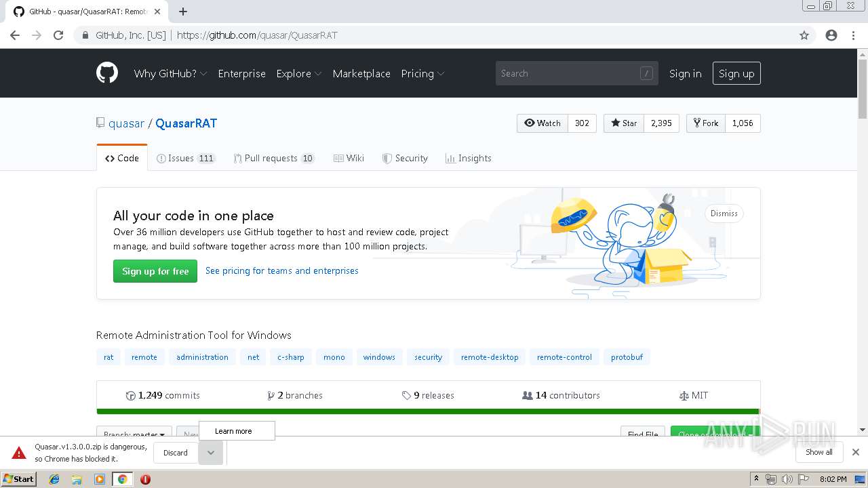Reload the page with refresh icon
This screenshot has width=868, height=488.
[x=58, y=35]
